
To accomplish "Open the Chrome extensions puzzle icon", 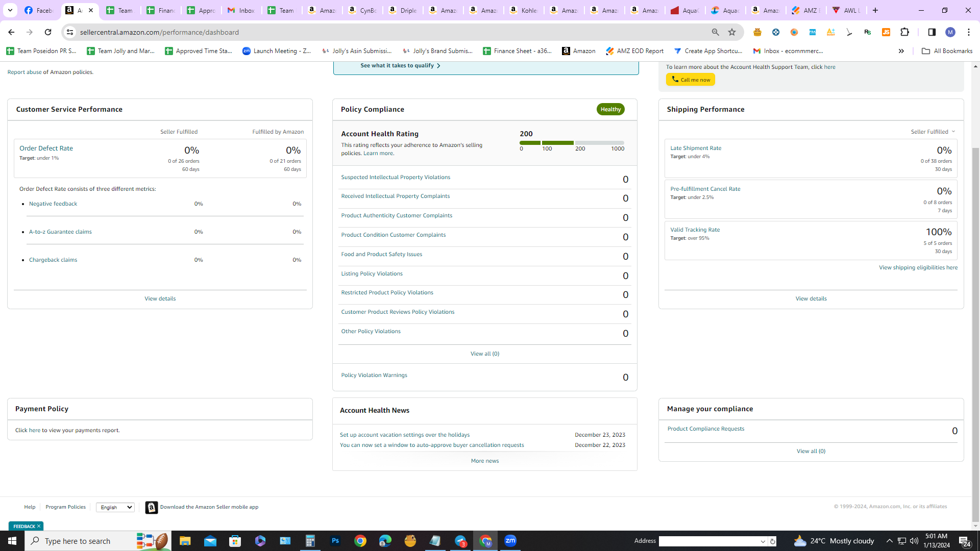I will click(x=905, y=32).
